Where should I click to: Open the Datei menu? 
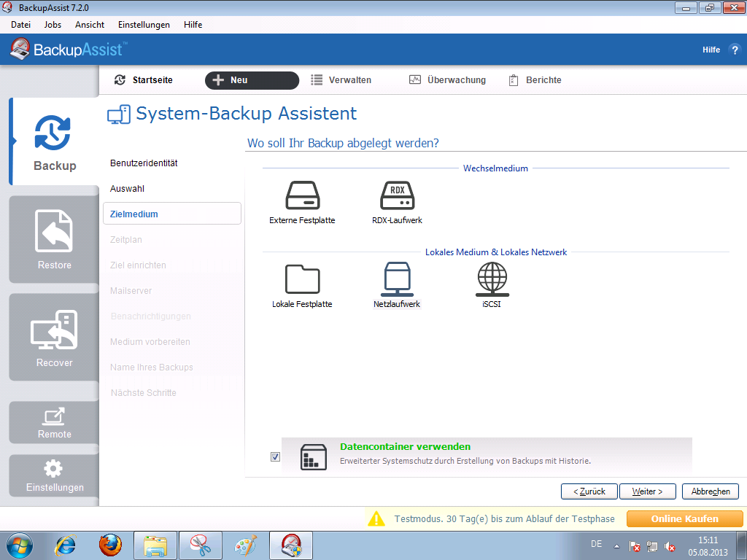point(20,25)
